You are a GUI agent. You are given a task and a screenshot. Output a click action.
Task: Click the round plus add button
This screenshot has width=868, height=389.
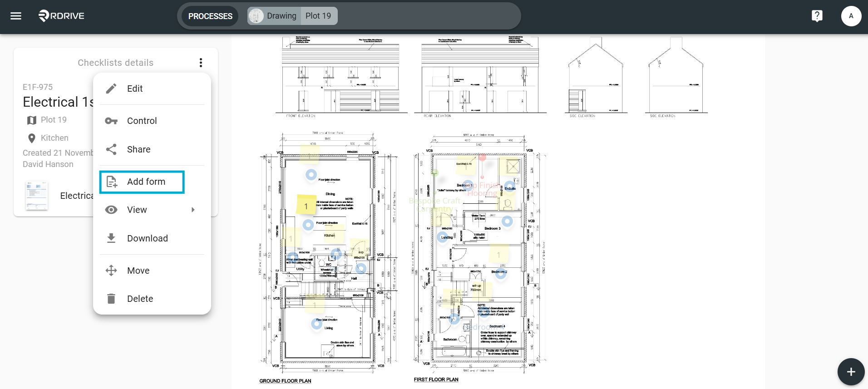pyautogui.click(x=851, y=372)
